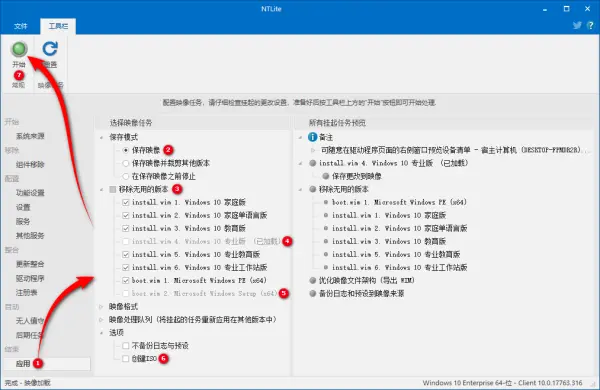Open 系统来源 in the sidebar
This screenshot has width=600, height=390.
(x=30, y=136)
